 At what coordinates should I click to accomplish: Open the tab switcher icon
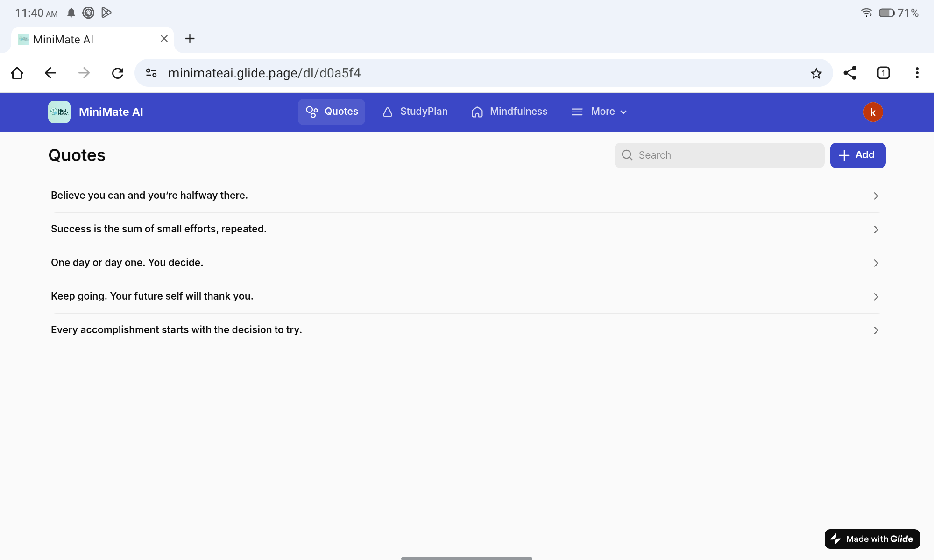click(x=883, y=73)
